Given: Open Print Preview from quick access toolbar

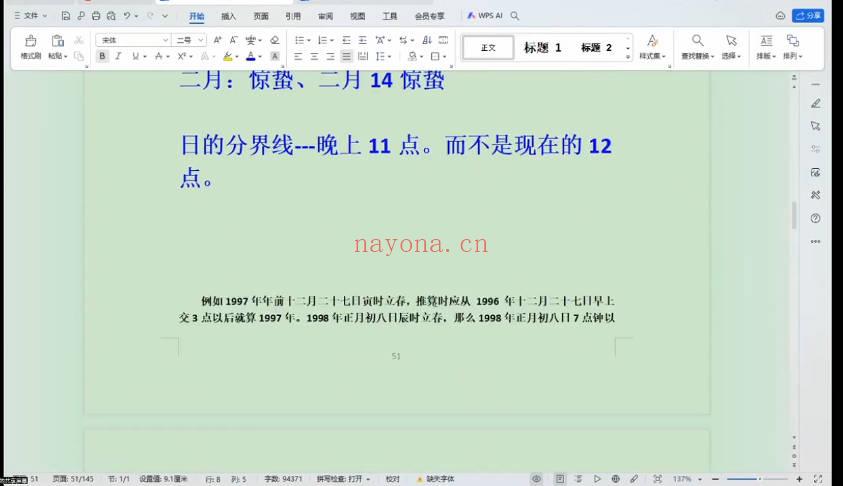Looking at the screenshot, I should click(111, 16).
